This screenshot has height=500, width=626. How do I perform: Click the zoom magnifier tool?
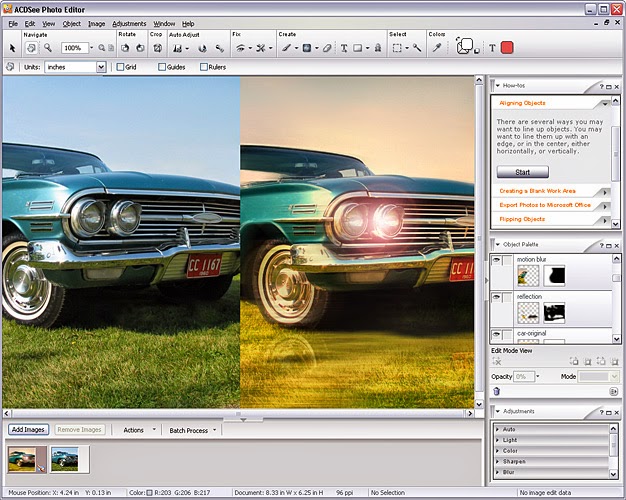click(47, 47)
